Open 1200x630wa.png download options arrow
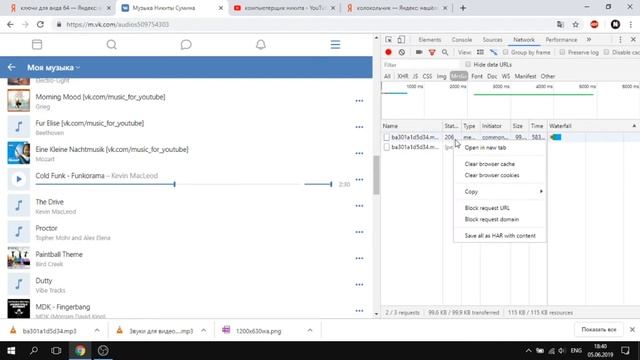Viewport: 640px width, 360px height. point(310,330)
